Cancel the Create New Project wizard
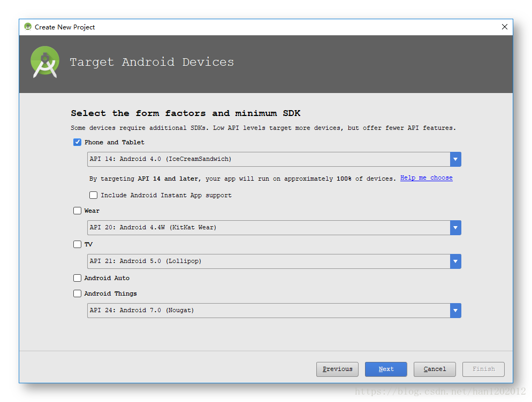The width and height of the screenshot is (532, 402). [435, 369]
